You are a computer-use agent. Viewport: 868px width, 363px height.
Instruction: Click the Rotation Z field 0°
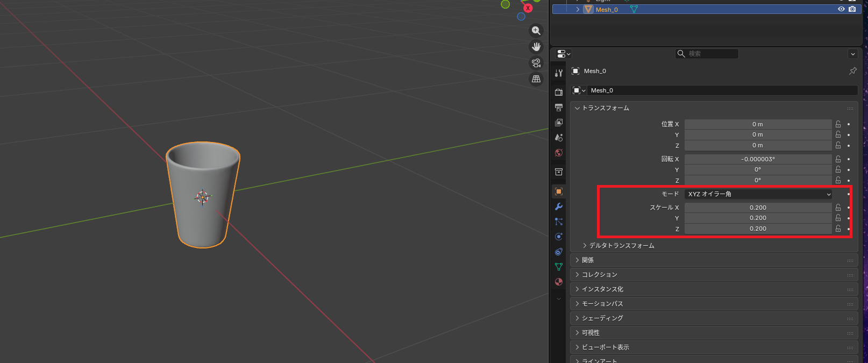pyautogui.click(x=758, y=180)
